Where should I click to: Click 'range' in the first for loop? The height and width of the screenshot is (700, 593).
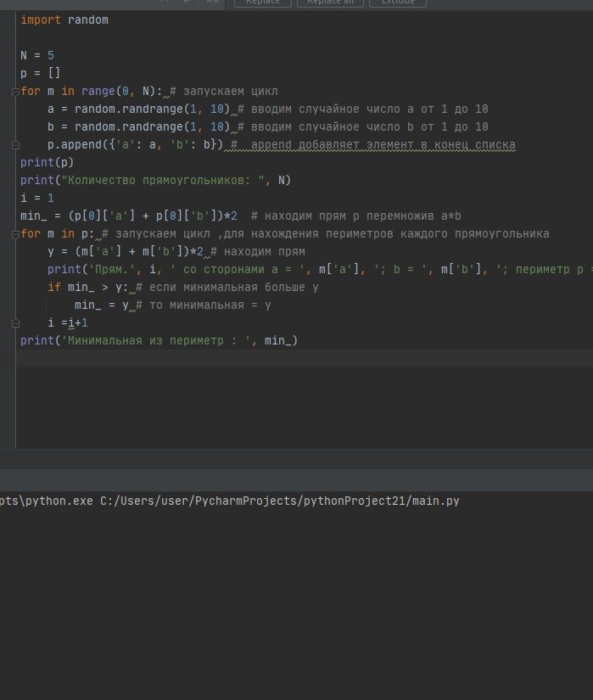[x=98, y=91]
